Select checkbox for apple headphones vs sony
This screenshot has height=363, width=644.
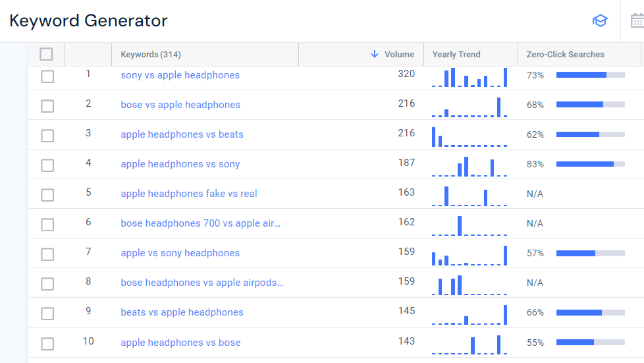(x=47, y=165)
